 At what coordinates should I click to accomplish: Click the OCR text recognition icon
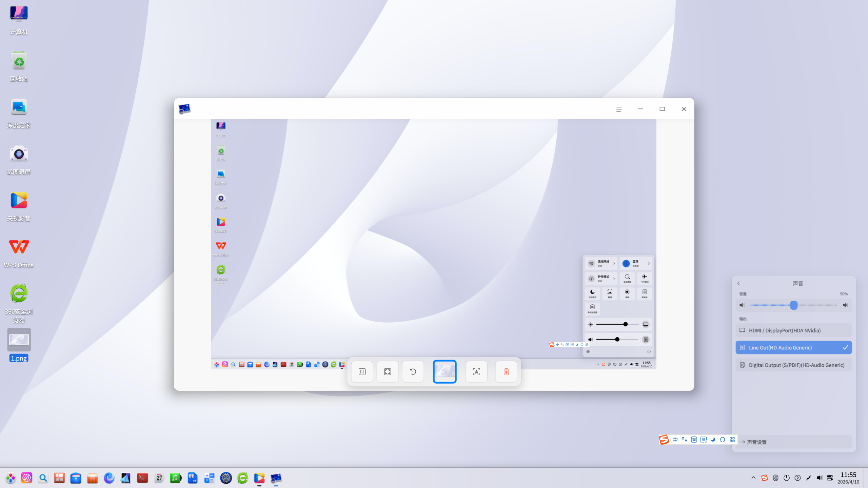(476, 372)
